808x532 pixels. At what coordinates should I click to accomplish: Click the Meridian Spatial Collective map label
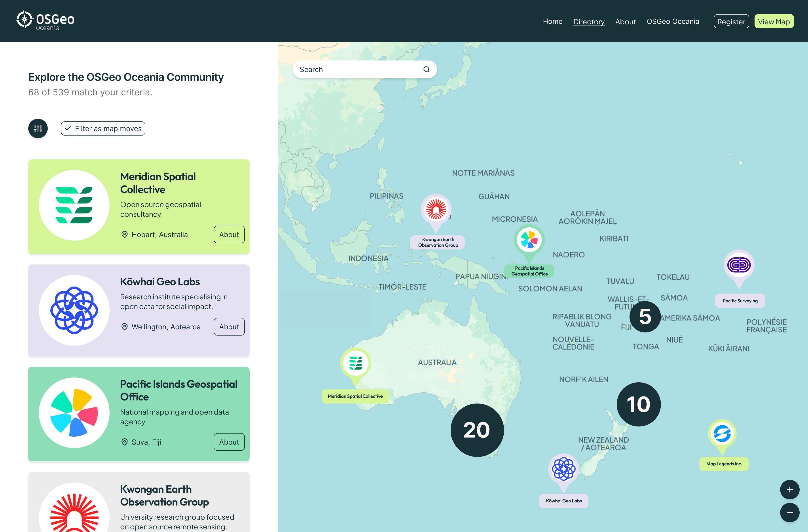[355, 396]
